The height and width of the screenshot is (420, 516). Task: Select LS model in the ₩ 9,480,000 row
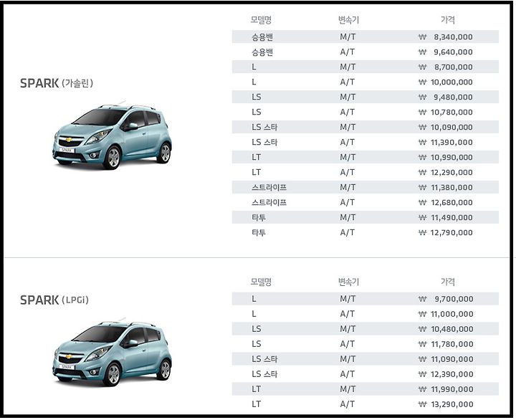click(x=257, y=97)
